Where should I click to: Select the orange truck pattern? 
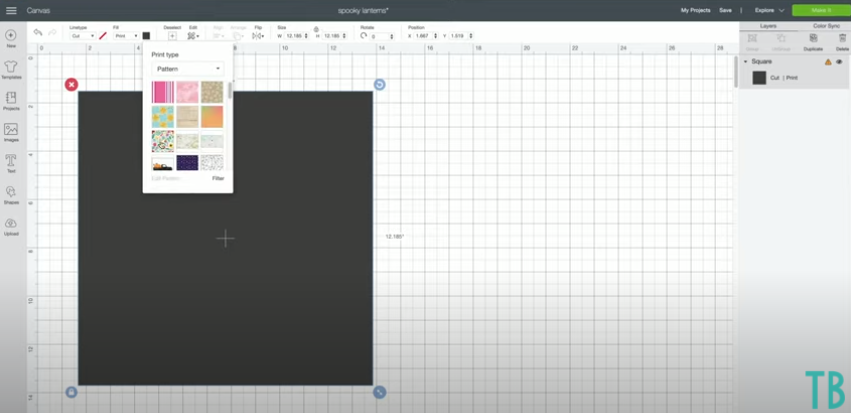tap(163, 163)
